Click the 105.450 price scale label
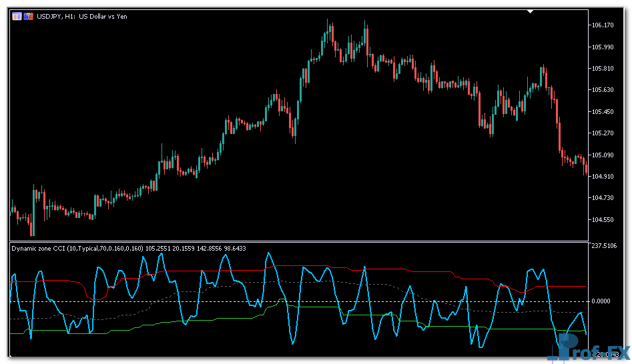This screenshot has width=632, height=364. [x=602, y=112]
